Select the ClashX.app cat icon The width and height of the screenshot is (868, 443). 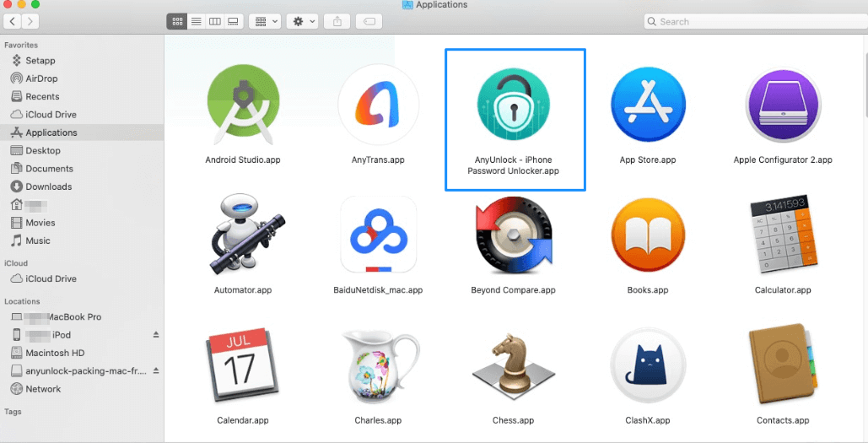pos(648,365)
